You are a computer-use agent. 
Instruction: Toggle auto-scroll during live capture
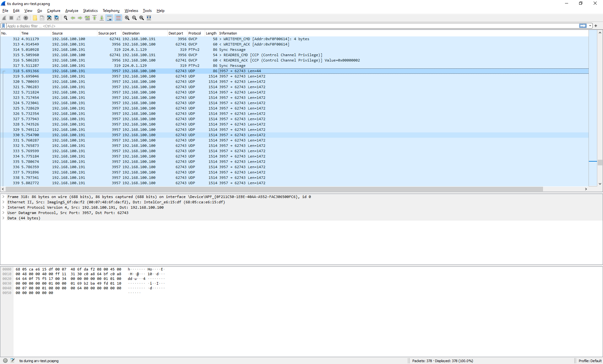[109, 18]
